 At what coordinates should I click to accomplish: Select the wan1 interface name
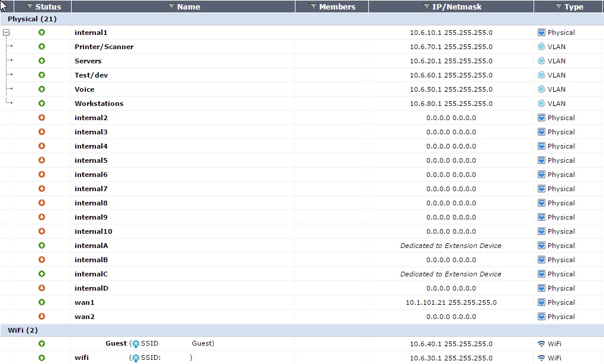pyautogui.click(x=84, y=302)
